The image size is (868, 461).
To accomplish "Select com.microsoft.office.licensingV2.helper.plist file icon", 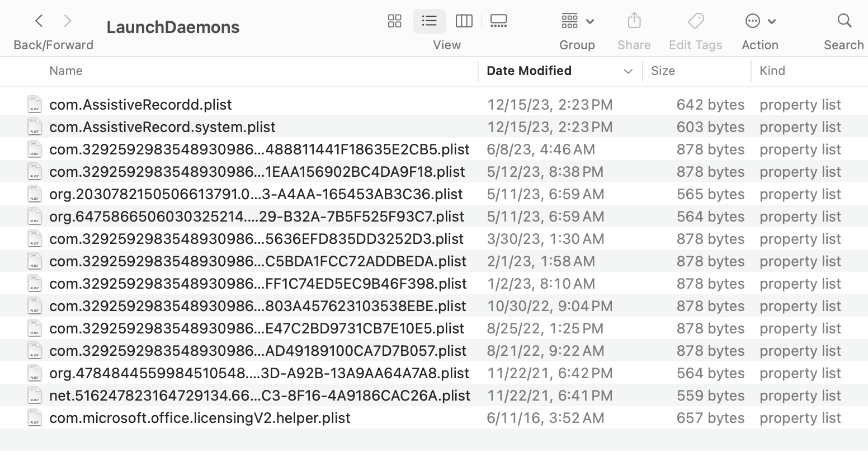I will coord(35,418).
